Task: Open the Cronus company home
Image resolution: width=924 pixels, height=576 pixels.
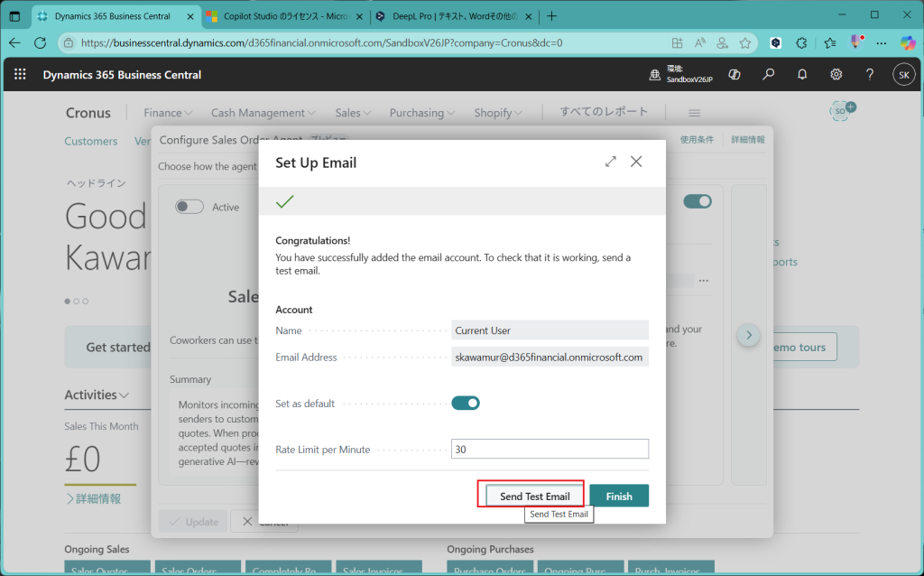Action: (88, 113)
